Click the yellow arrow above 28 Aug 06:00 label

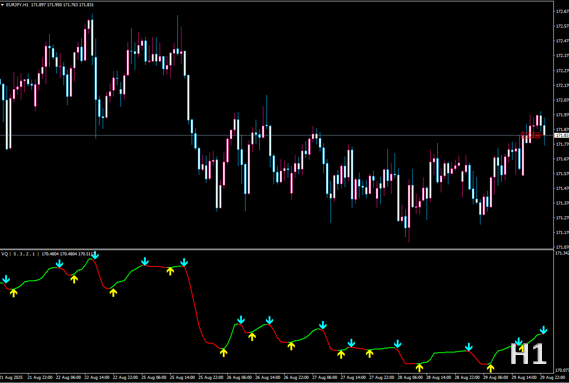[x=419, y=367]
